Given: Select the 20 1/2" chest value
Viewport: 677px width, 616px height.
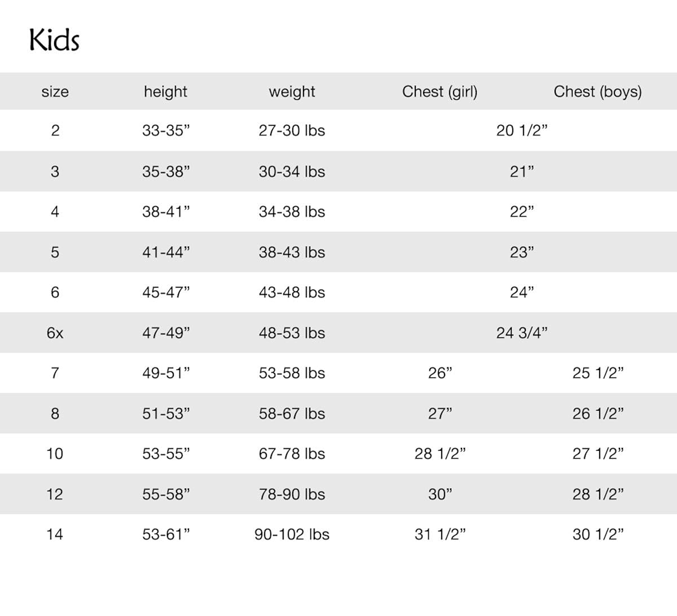Looking at the screenshot, I should click(522, 130).
